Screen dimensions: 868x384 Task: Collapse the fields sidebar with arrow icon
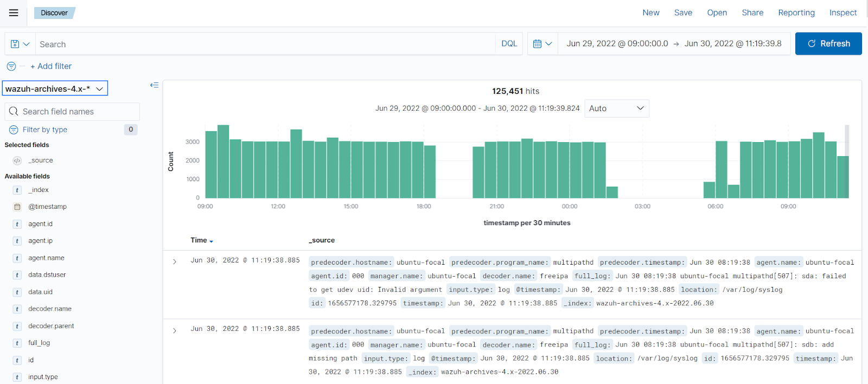pos(154,85)
